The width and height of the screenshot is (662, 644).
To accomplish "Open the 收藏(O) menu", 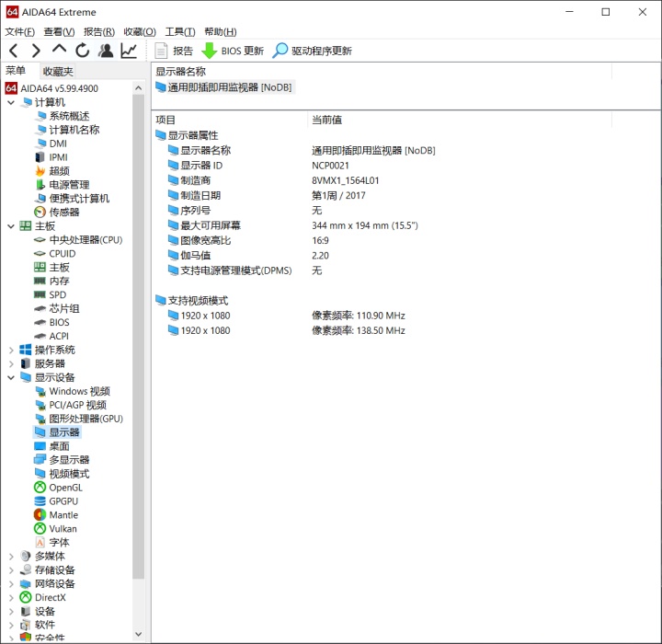I will (x=140, y=31).
